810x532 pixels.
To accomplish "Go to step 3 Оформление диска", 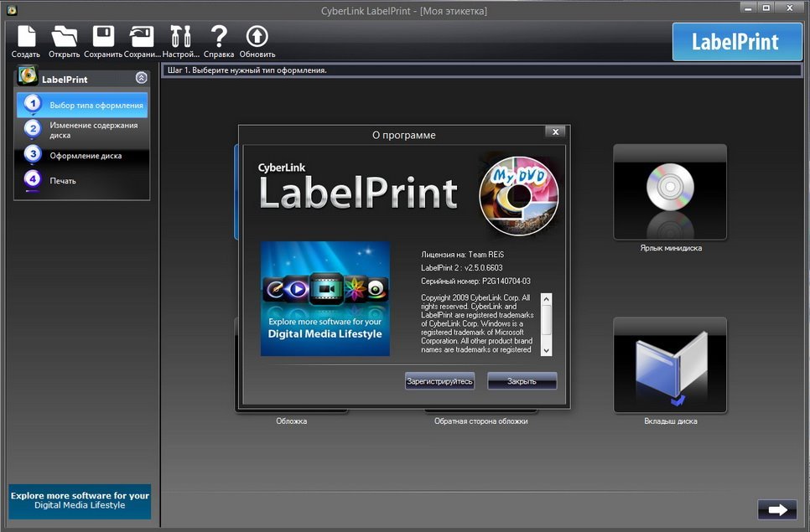I will 82,155.
